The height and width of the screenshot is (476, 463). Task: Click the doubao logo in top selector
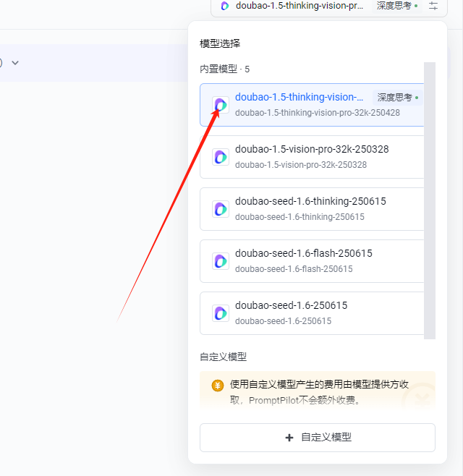pyautogui.click(x=225, y=6)
